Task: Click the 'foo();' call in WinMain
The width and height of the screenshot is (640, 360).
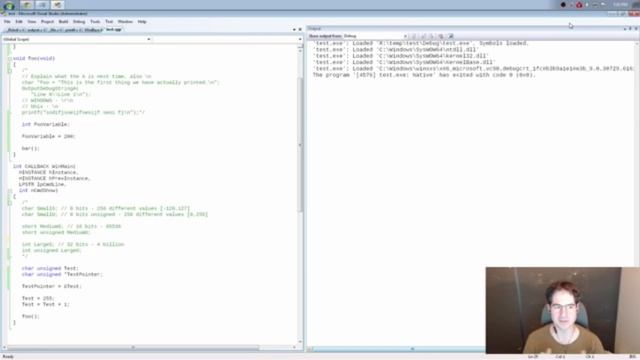Action: [31, 316]
